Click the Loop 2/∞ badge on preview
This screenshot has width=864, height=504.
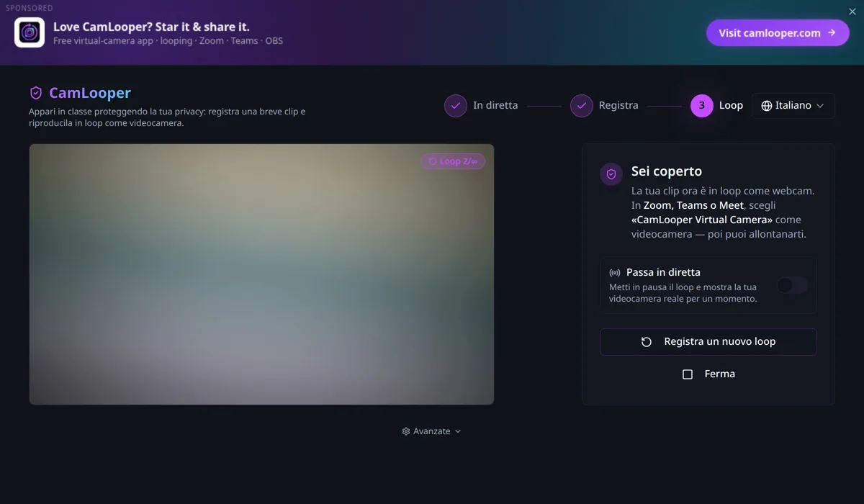453,161
